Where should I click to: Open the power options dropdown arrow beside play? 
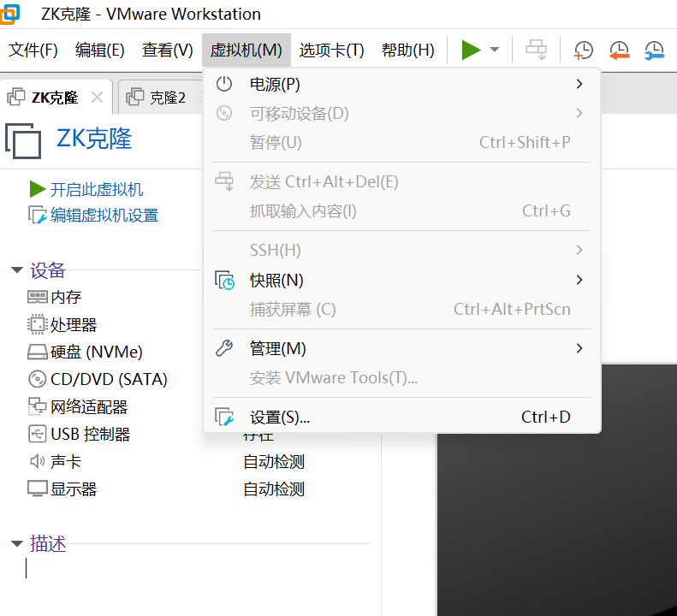(x=495, y=50)
